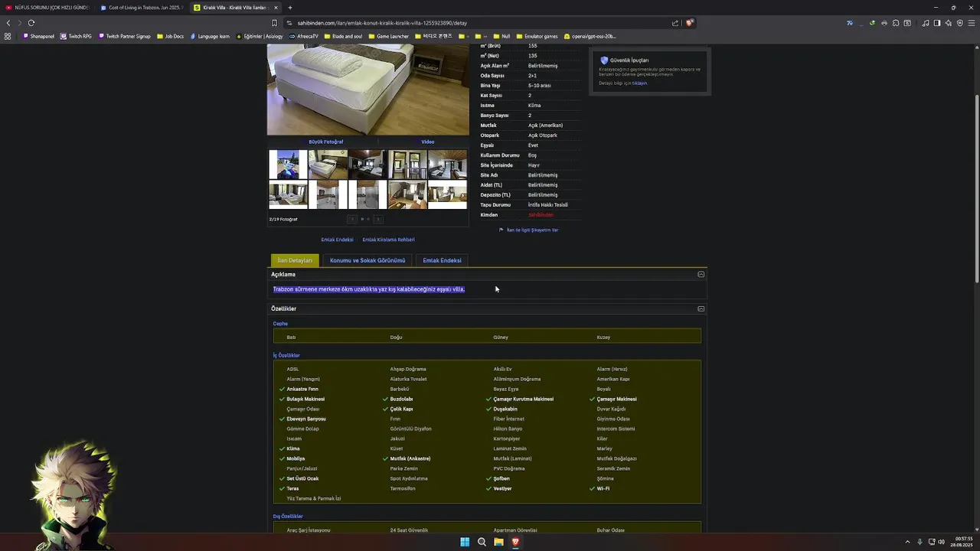
Task: Click the highlighted Trabzon sürmene description text
Action: (369, 289)
